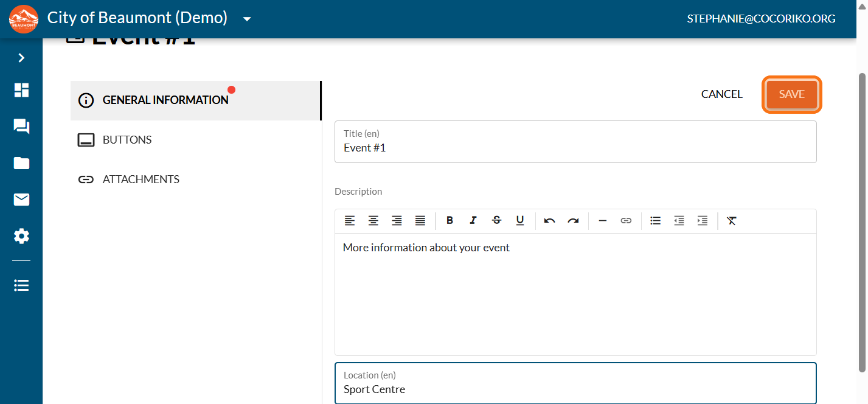Clear text formatting in editor
This screenshot has width=868, height=404.
732,221
